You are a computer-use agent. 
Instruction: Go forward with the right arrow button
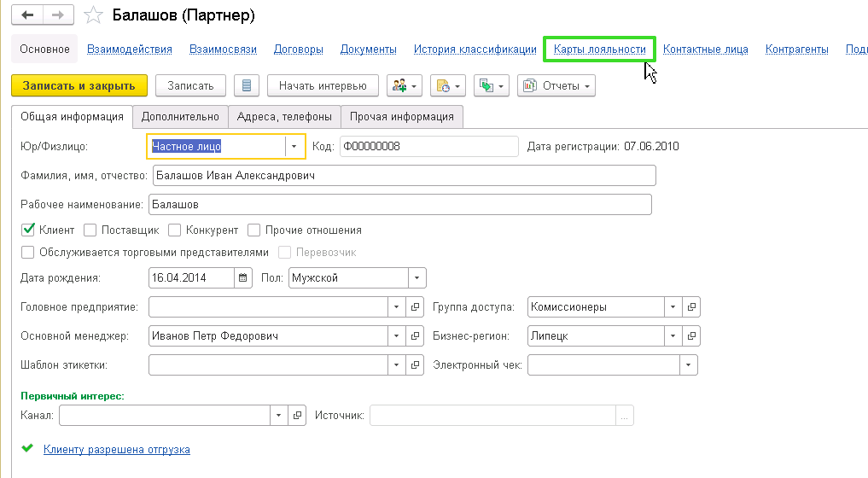58,15
